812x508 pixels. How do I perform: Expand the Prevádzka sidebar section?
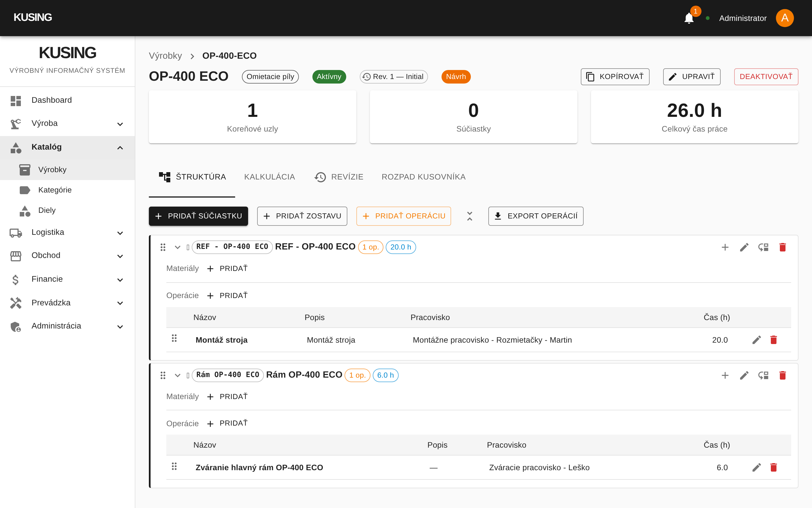click(x=67, y=303)
